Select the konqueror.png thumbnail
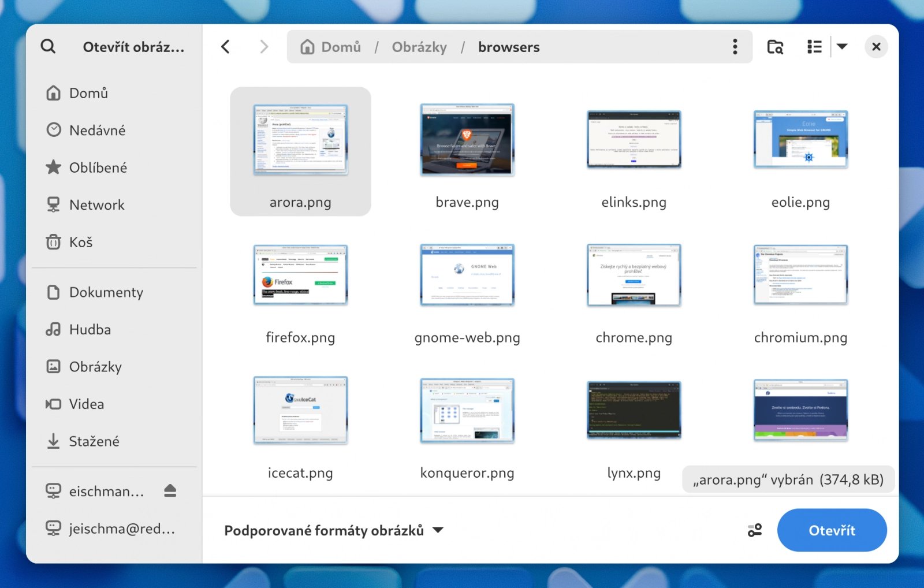924x588 pixels. tap(467, 410)
